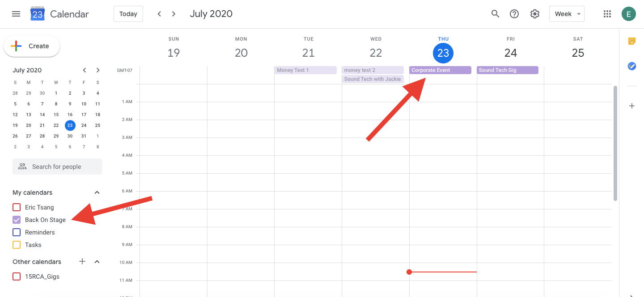This screenshot has height=297, width=644.
Task: Open the main menu hamburger icon
Action: pos(16,14)
